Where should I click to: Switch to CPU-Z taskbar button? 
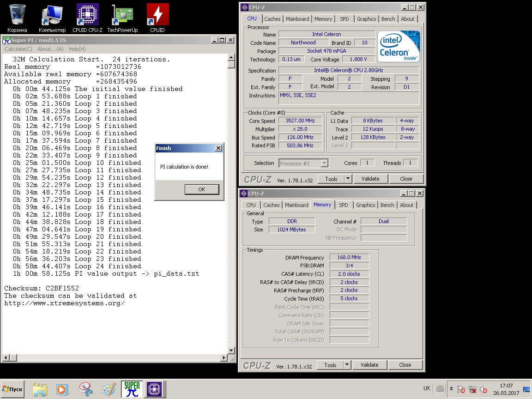click(154, 389)
